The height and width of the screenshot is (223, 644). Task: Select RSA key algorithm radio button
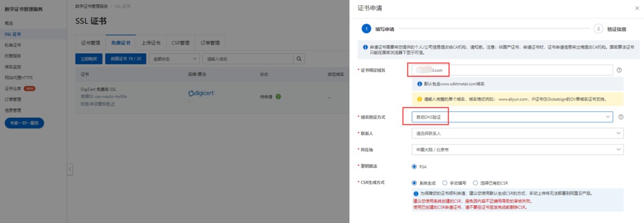[414, 167]
